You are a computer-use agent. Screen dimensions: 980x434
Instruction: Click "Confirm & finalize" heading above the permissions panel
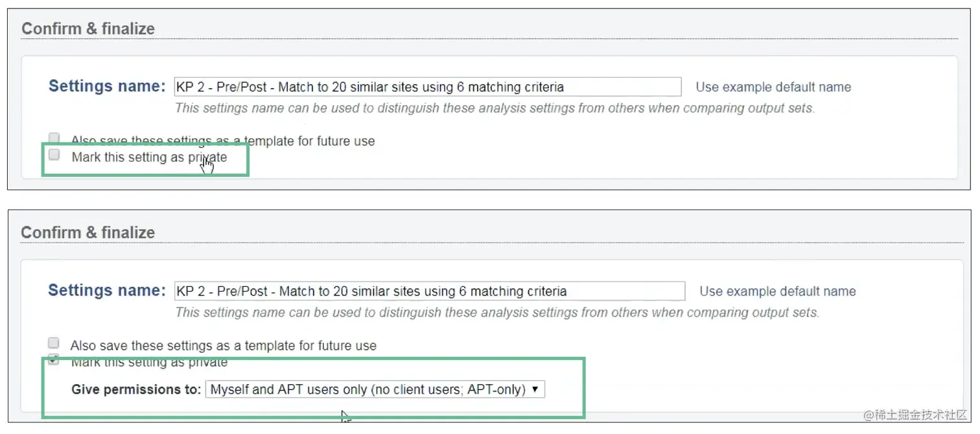click(x=88, y=232)
